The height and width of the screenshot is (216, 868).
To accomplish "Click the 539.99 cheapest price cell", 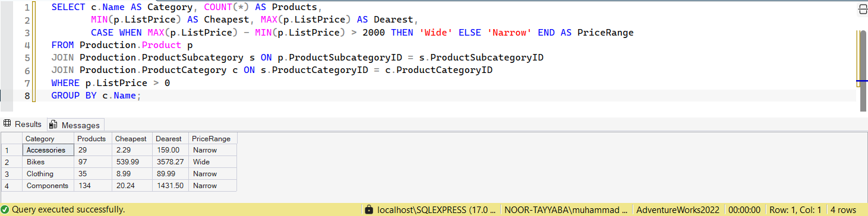I will click(x=131, y=162).
